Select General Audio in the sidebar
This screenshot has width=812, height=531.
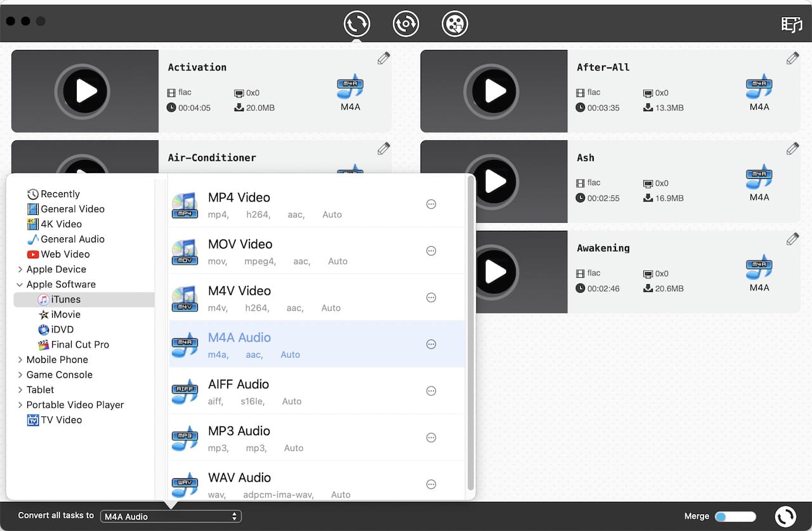[72, 239]
